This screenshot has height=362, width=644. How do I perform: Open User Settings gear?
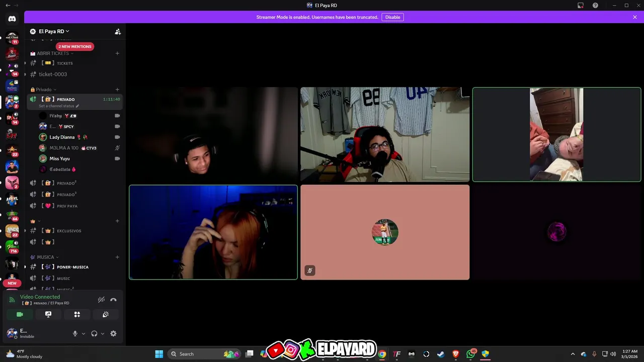tap(113, 333)
